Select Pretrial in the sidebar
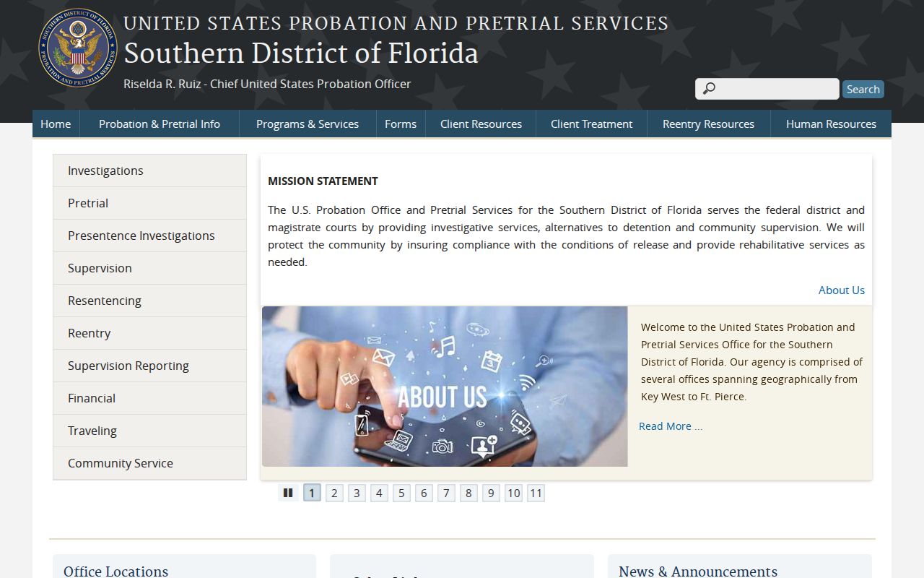 pos(149,203)
